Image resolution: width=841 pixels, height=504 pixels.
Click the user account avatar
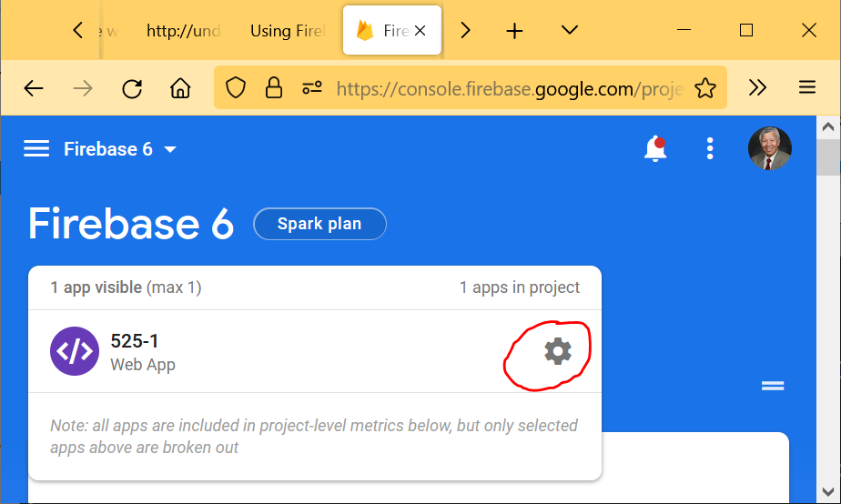click(769, 149)
